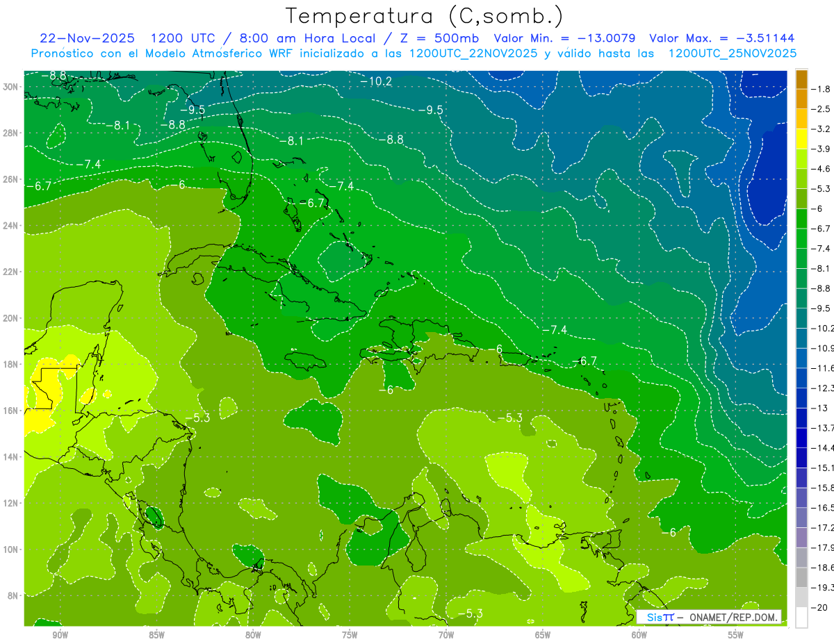
Task: Click the -3.2 colorbar scale label
Action: tap(821, 129)
